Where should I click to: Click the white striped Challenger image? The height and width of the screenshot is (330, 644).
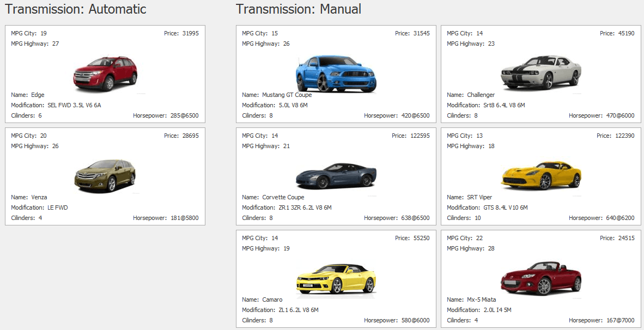point(541,72)
